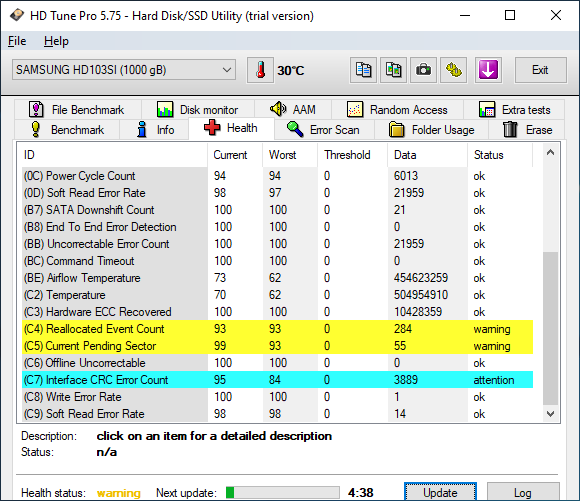
Task: Click the Folder Usage folder icon
Action: [x=397, y=130]
